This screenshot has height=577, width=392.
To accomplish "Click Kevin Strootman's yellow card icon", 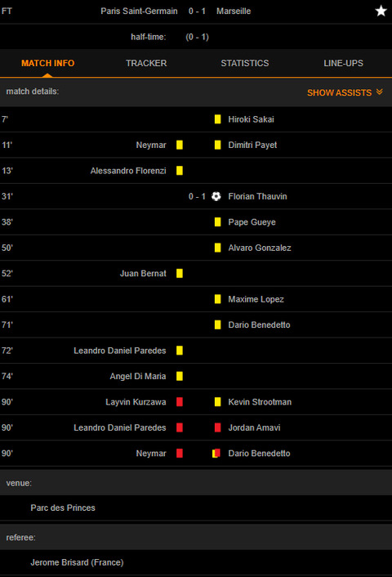I will pos(218,402).
